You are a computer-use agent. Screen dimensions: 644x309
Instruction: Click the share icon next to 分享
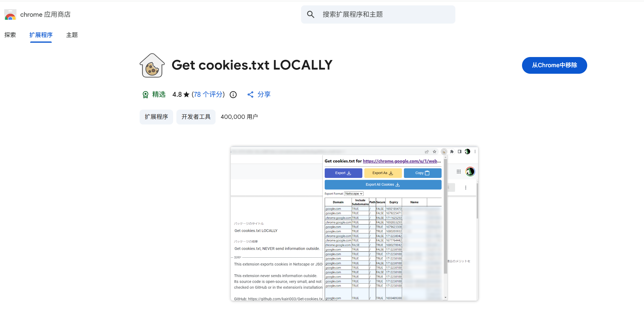(x=251, y=95)
